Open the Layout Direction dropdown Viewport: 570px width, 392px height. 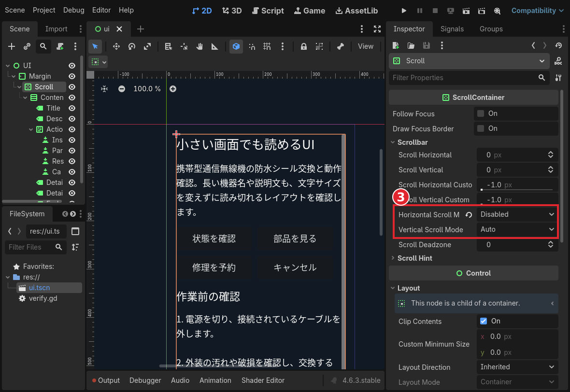tap(517, 367)
